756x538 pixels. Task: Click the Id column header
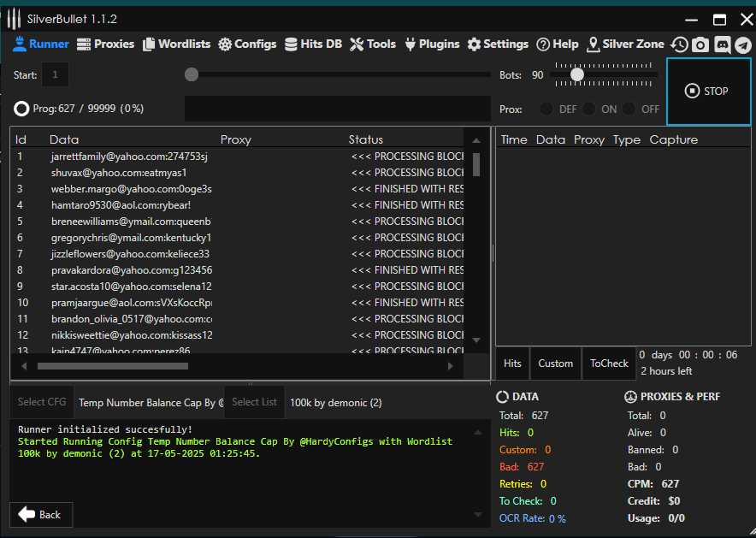pos(21,139)
